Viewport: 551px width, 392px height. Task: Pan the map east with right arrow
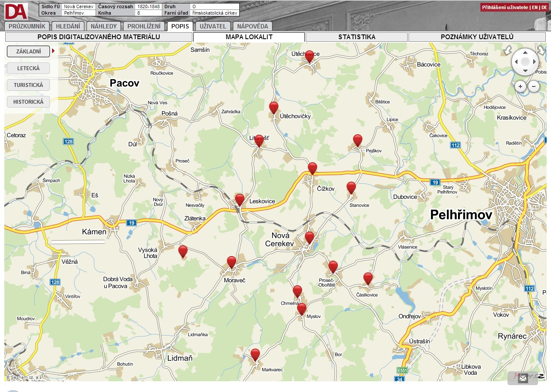534,62
